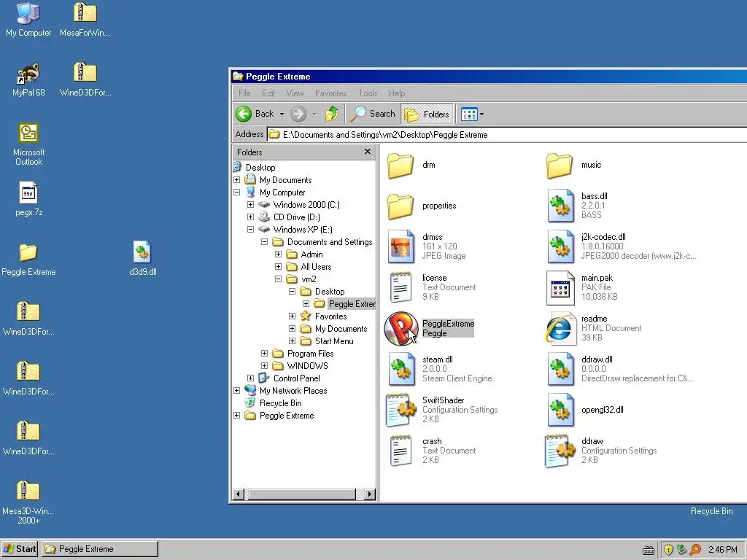
Task: Expand the Windows 2000 (C:) drive node
Action: coord(251,205)
